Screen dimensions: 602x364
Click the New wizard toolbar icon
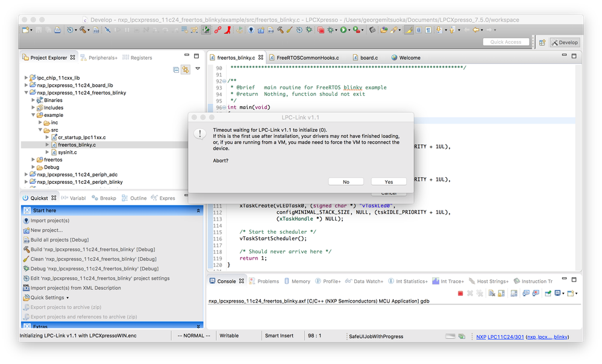[26, 30]
